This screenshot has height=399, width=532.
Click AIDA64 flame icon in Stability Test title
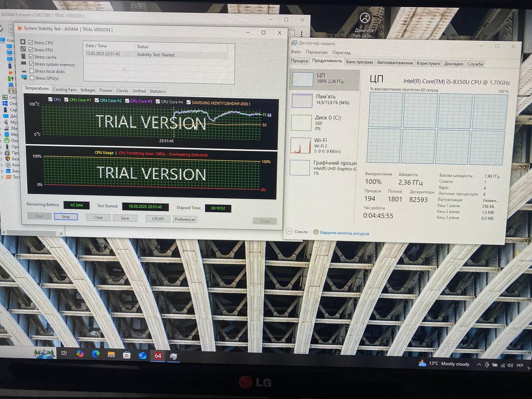[x=19, y=28]
